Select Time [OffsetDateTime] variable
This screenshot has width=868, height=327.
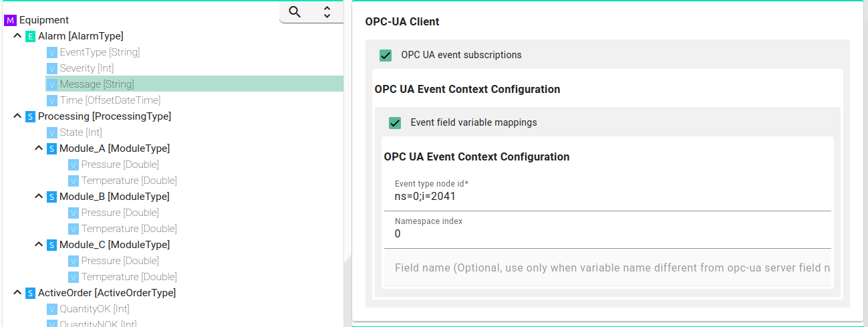click(110, 100)
